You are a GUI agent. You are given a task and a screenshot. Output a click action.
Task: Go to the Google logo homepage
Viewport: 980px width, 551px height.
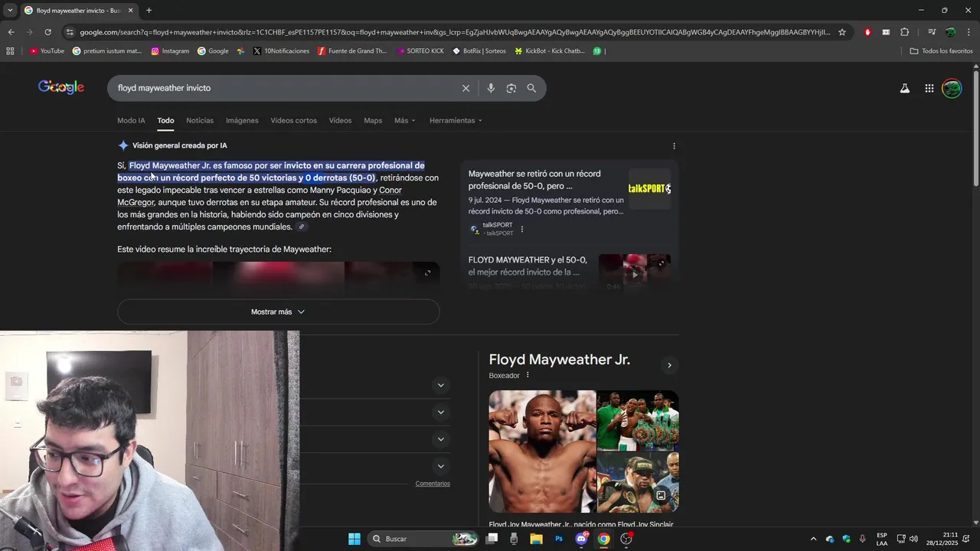[x=61, y=87]
